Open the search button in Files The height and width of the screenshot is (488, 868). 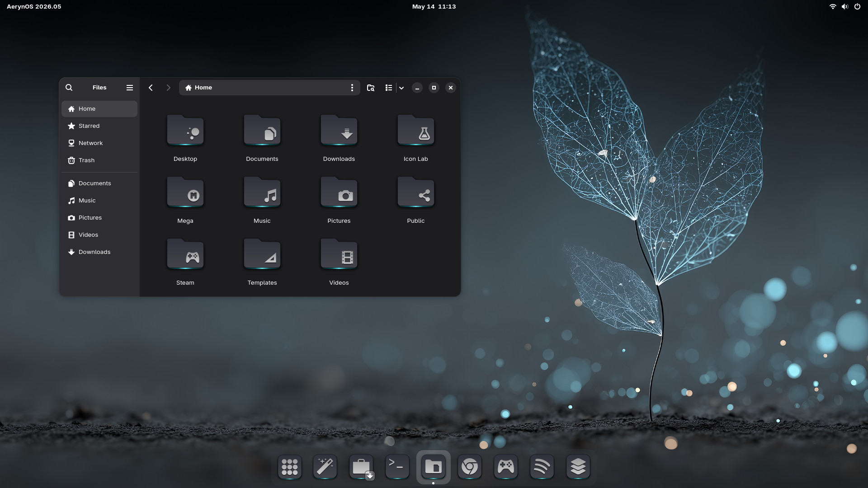(69, 88)
